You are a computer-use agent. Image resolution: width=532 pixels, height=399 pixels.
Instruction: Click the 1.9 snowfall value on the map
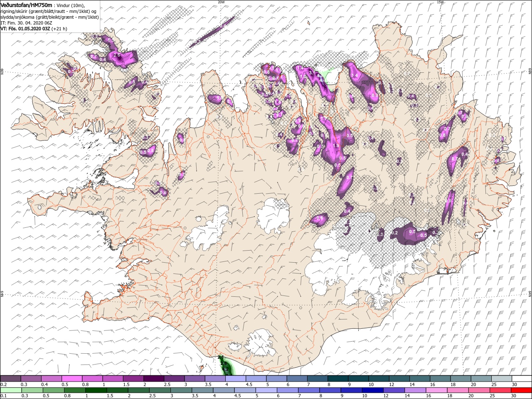click(336, 146)
